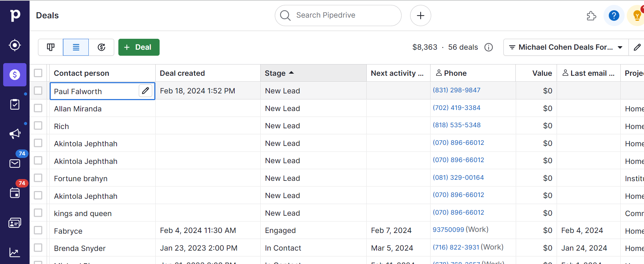Click Feb 18, 2024 1:52 PM cell
This screenshot has height=264, width=644.
[208, 91]
